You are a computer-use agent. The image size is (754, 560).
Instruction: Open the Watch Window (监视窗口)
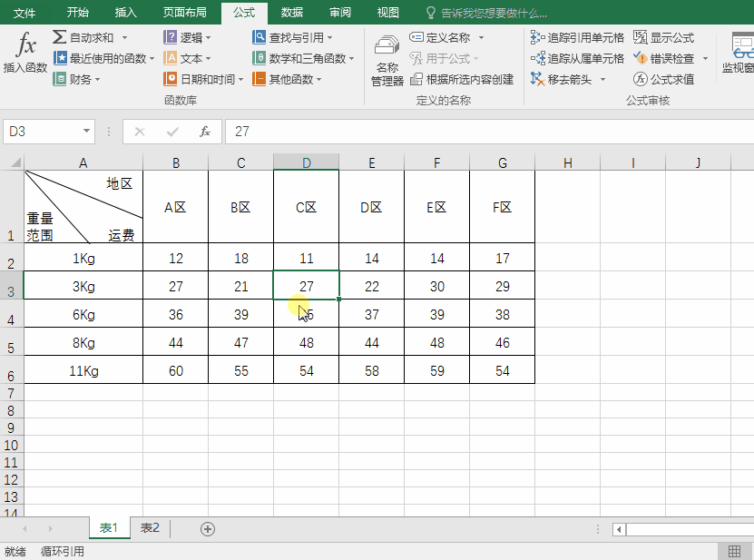pos(739,53)
